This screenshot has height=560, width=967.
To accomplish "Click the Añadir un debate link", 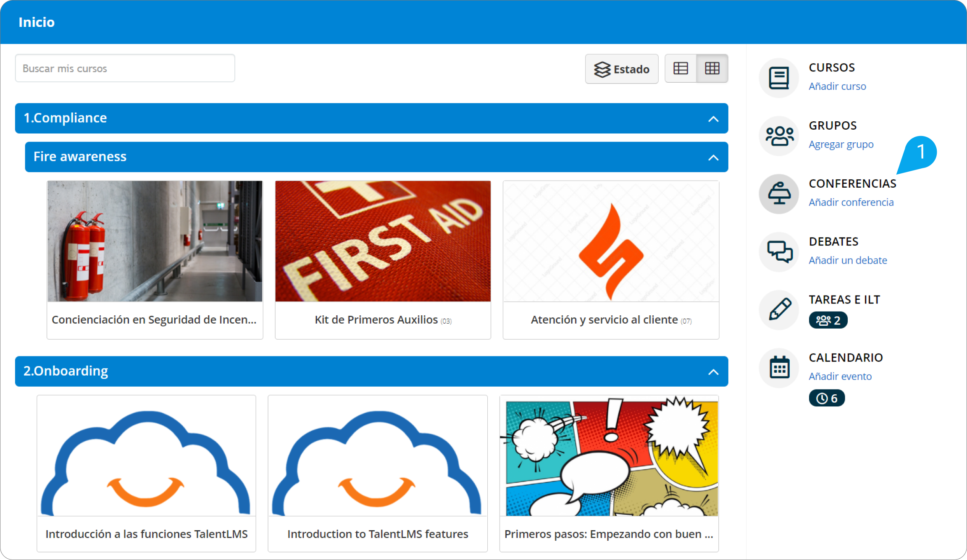I will click(848, 260).
